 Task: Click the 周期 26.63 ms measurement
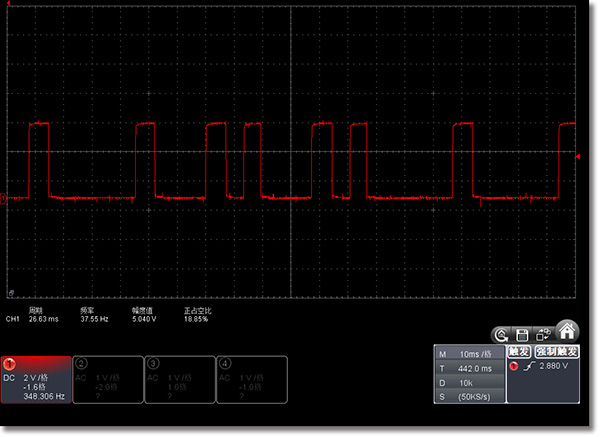43,316
